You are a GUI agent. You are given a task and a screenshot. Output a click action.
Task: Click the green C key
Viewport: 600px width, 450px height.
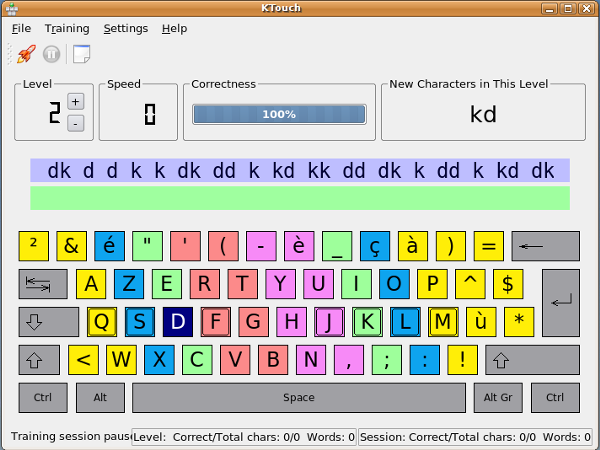point(197,360)
